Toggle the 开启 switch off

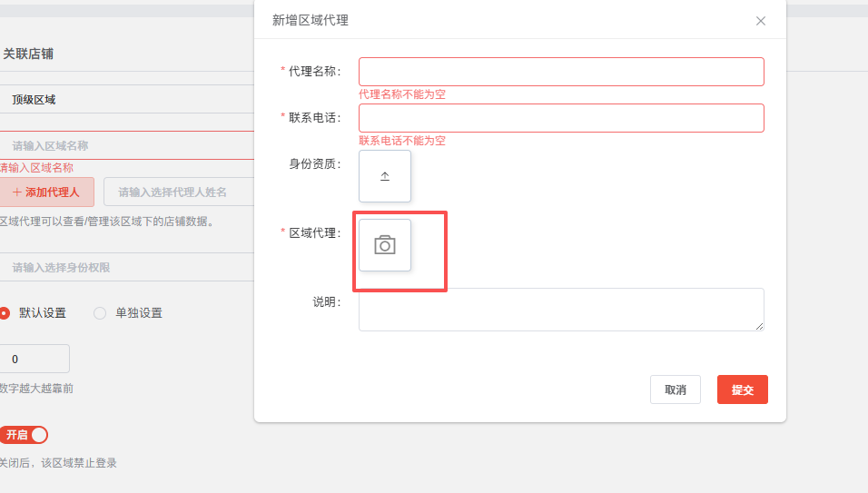tap(24, 435)
